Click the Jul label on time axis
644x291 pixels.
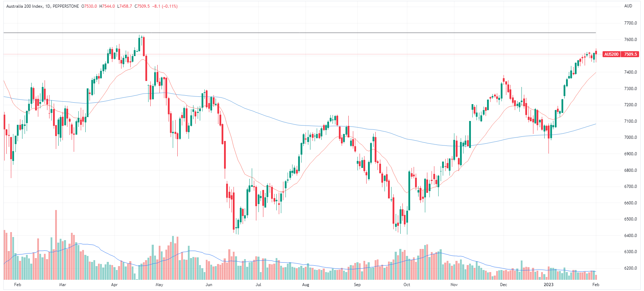tap(258, 285)
